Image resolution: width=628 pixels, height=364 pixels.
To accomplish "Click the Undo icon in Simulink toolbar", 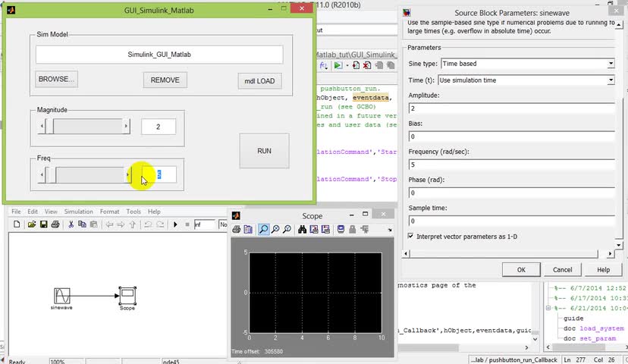I will (x=148, y=224).
